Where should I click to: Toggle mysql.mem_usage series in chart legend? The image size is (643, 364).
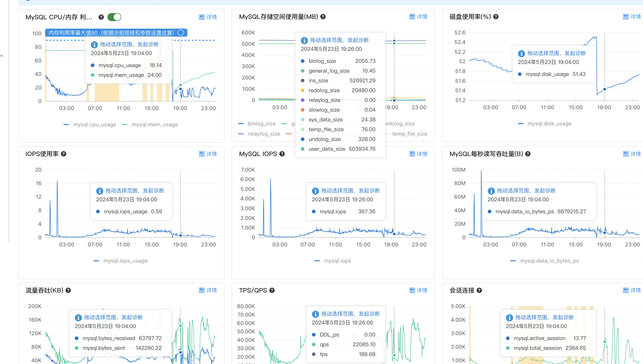point(154,125)
